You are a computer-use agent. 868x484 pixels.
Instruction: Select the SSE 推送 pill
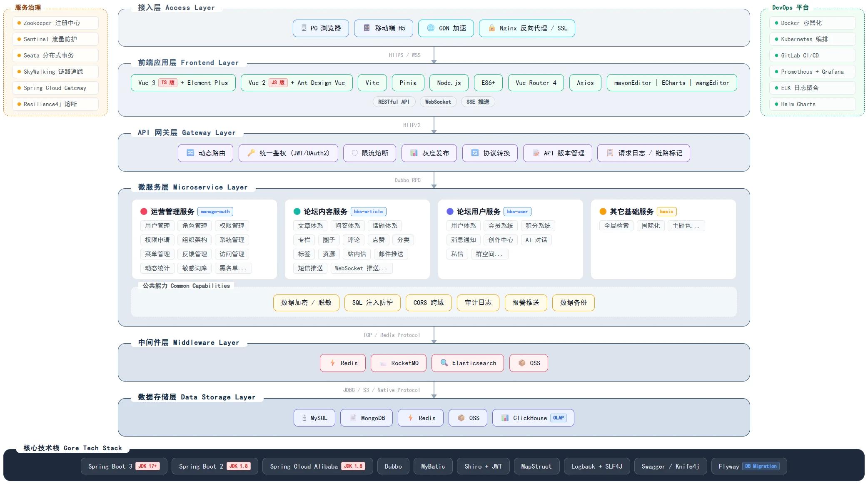[478, 102]
